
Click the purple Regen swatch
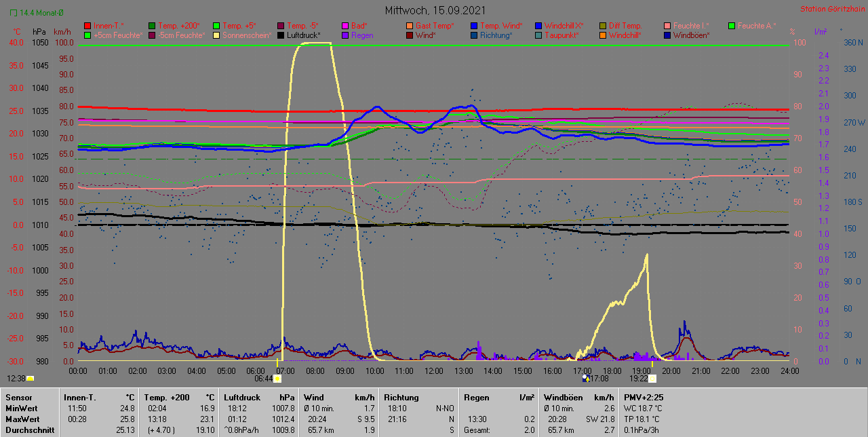[345, 35]
